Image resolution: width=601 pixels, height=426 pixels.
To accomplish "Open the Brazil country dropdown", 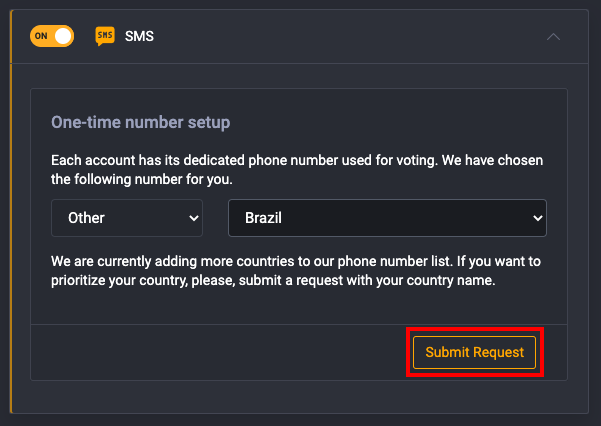I will (387, 218).
